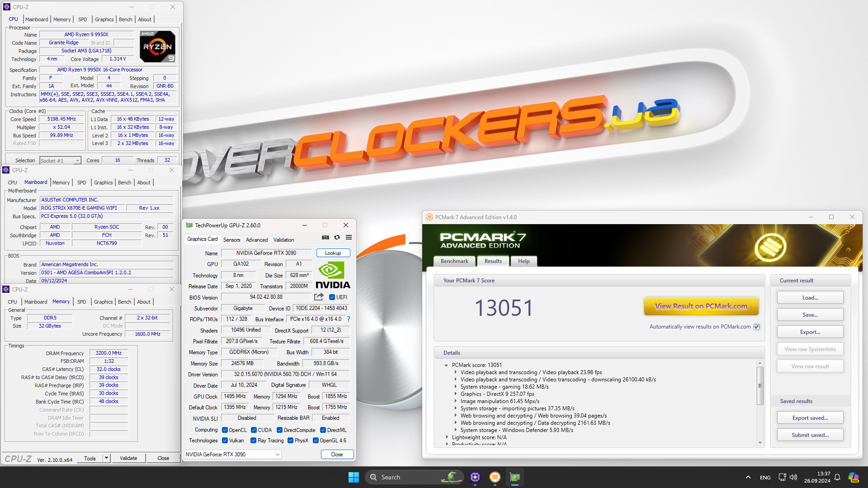The height and width of the screenshot is (488, 868).
Task: Open the clock and date in the taskbar
Action: pos(817,477)
